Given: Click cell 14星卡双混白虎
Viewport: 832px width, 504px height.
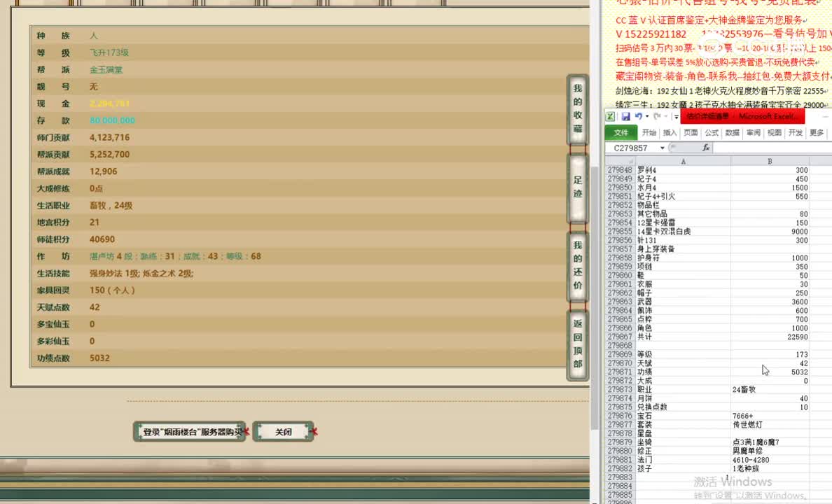Looking at the screenshot, I should (x=683, y=231).
